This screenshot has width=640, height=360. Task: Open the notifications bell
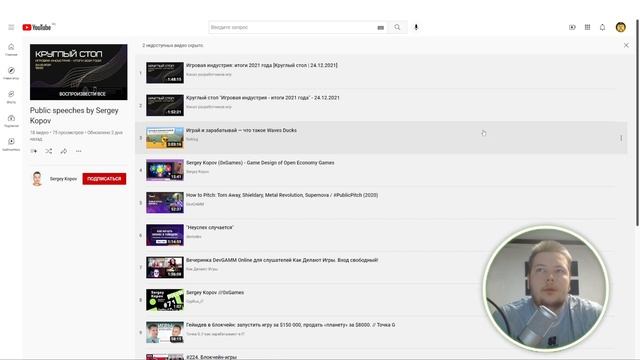pos(602,27)
